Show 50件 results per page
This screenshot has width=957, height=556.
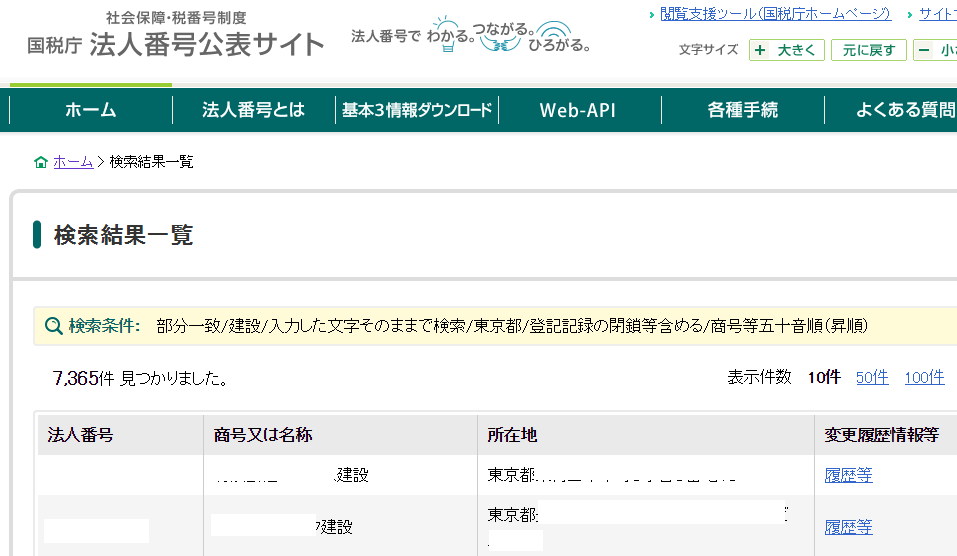(872, 378)
